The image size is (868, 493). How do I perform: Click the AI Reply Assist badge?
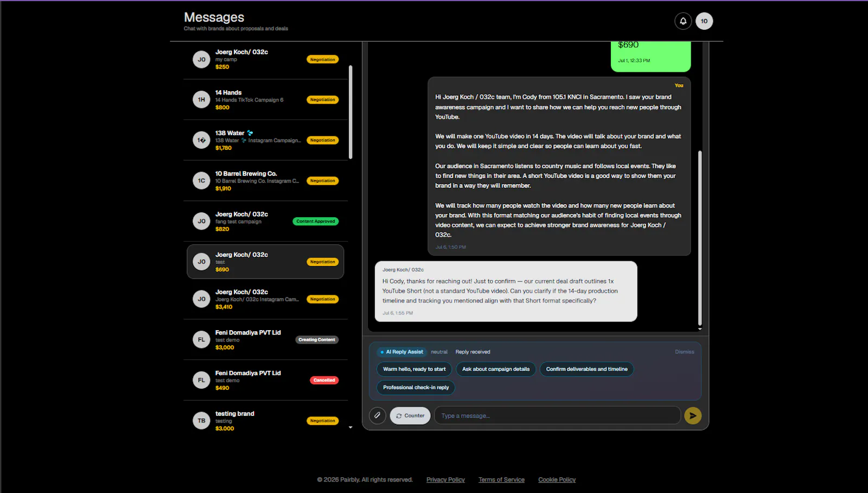pos(401,352)
